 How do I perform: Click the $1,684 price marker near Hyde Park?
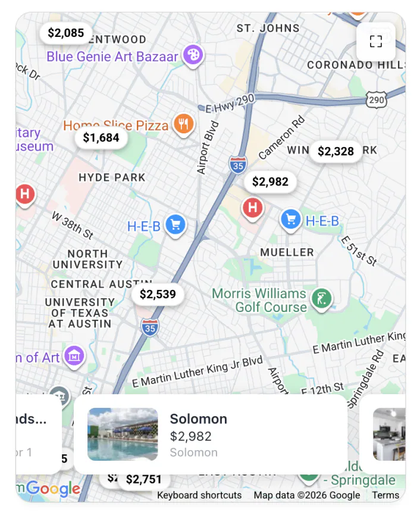point(102,138)
